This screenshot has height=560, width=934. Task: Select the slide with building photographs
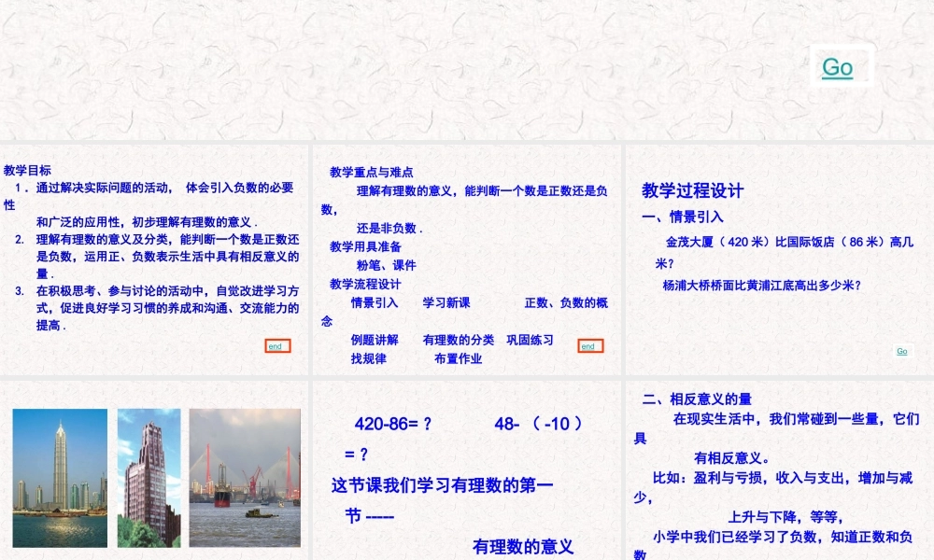pos(154,467)
